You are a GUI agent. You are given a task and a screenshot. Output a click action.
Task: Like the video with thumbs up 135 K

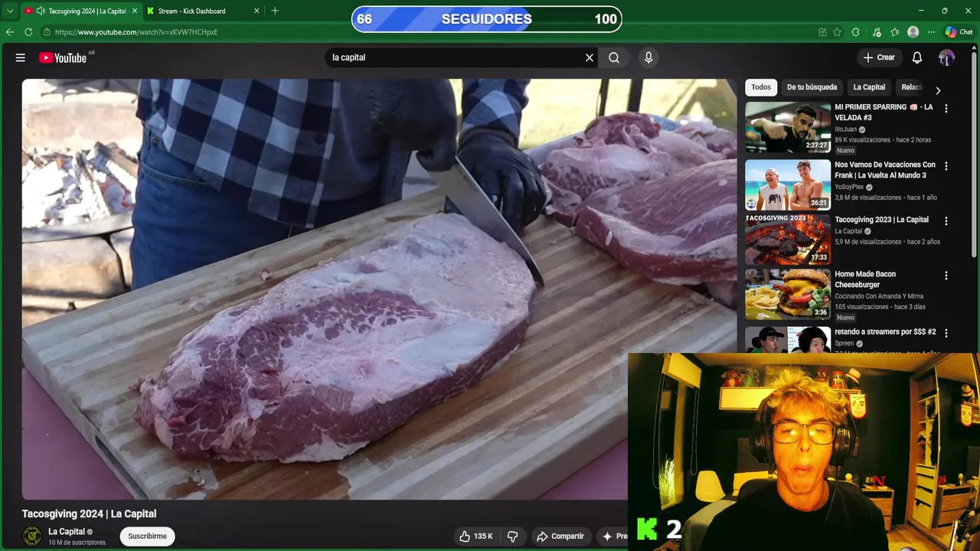[475, 536]
